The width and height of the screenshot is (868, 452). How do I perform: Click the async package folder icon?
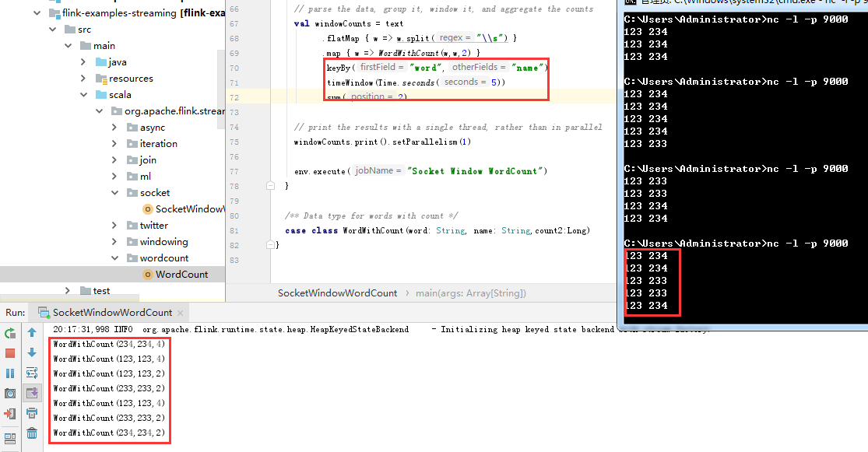(132, 128)
